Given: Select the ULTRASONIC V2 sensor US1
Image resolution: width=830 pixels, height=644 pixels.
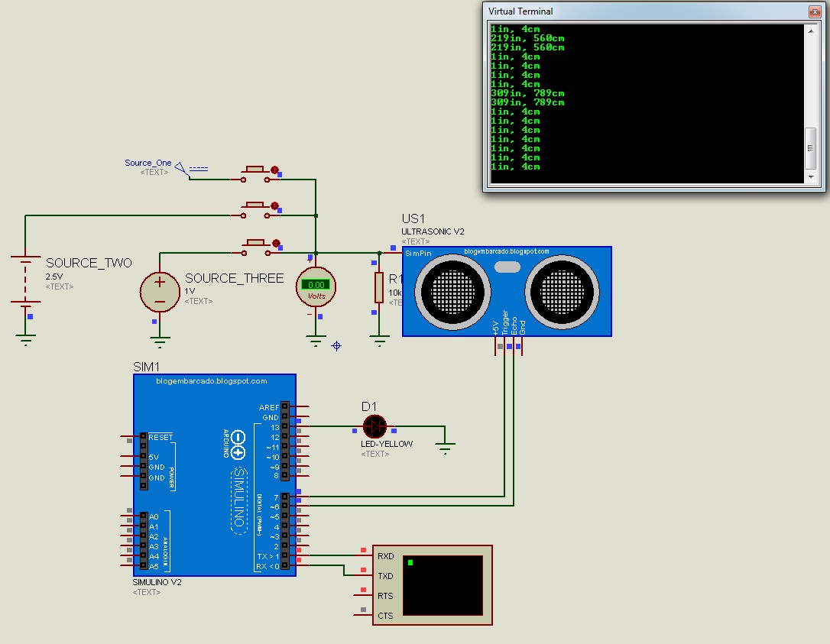Looking at the screenshot, I should pyautogui.click(x=507, y=290).
